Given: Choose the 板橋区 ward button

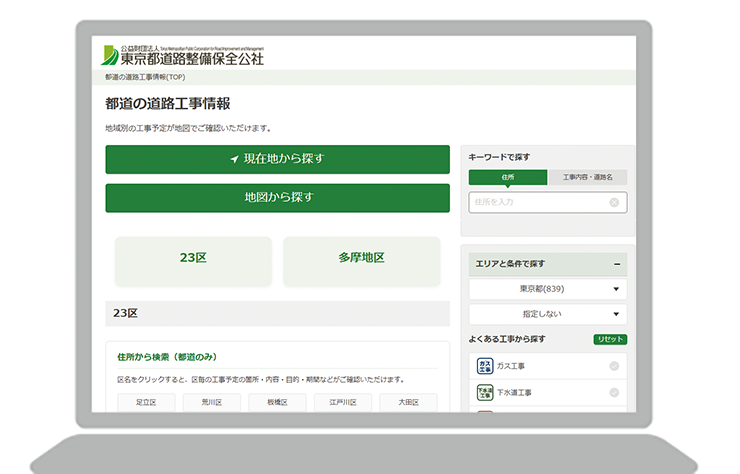Looking at the screenshot, I should 277,402.
